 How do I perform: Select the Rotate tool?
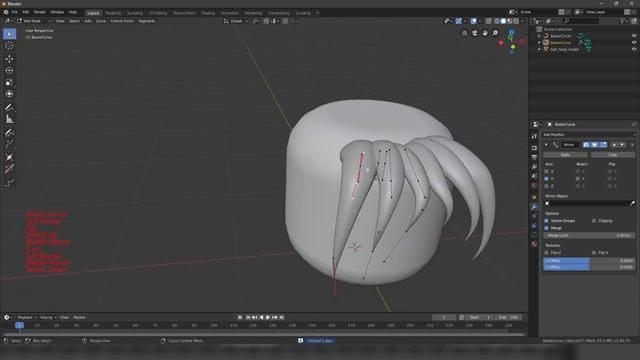9,71
